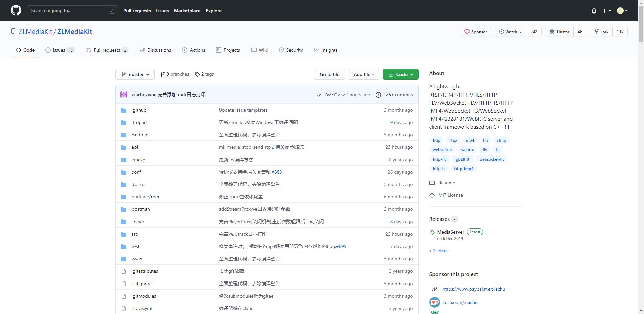Click the commit status check mark
Image resolution: width=644 pixels, height=314 pixels.
pos(319,95)
